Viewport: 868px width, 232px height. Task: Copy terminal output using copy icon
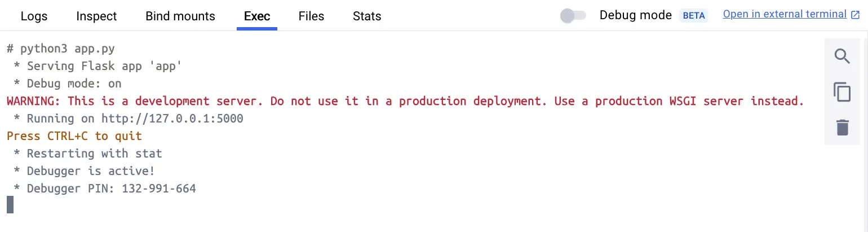point(842,92)
